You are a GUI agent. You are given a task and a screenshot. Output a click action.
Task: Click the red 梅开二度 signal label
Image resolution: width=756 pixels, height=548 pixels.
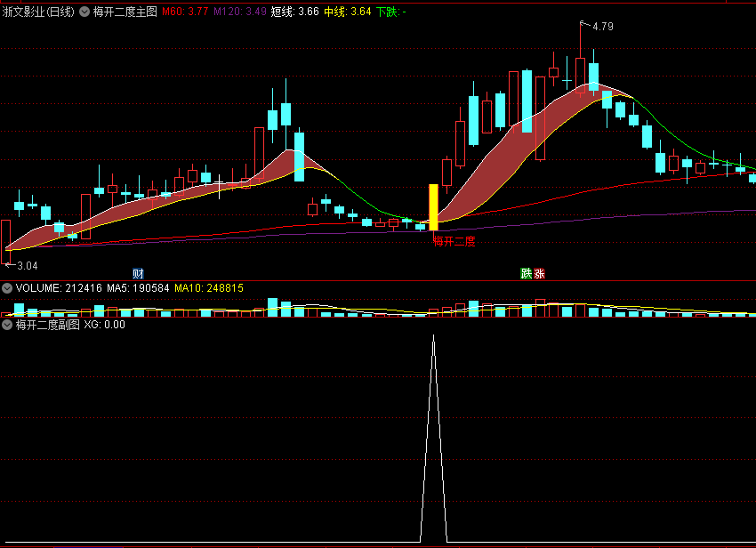454,241
